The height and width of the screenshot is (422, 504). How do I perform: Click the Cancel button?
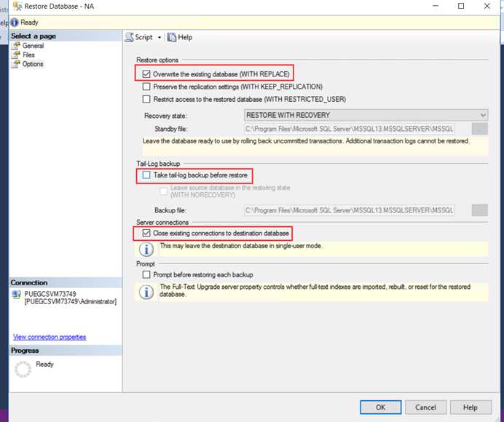425,407
